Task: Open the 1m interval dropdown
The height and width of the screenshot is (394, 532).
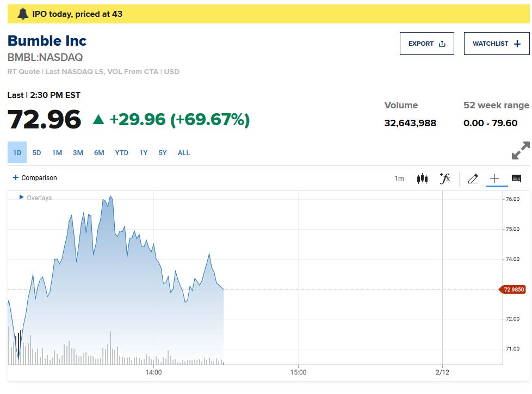Action: click(399, 178)
